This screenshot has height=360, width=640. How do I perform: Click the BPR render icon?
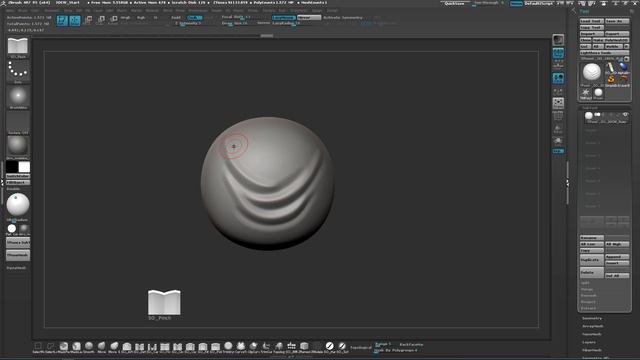point(558,40)
